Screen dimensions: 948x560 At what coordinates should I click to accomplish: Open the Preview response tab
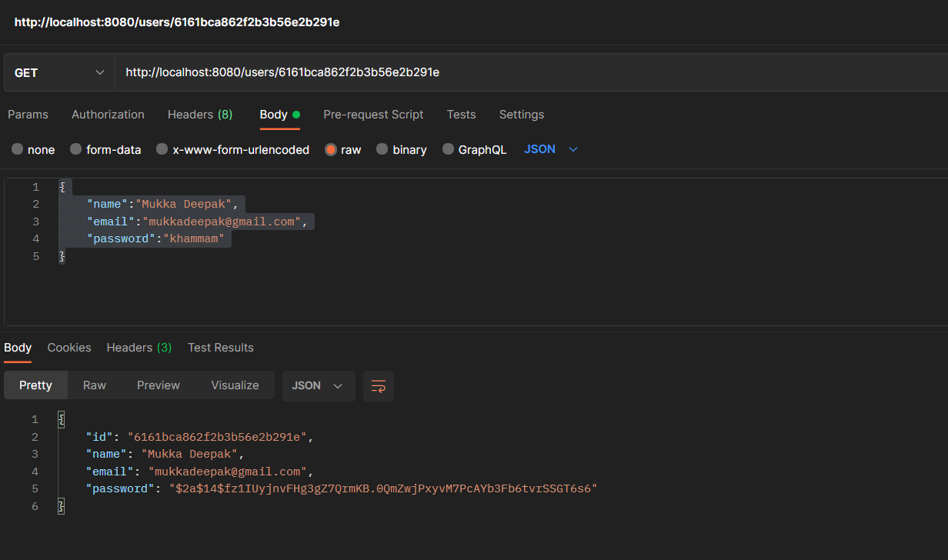click(x=158, y=385)
